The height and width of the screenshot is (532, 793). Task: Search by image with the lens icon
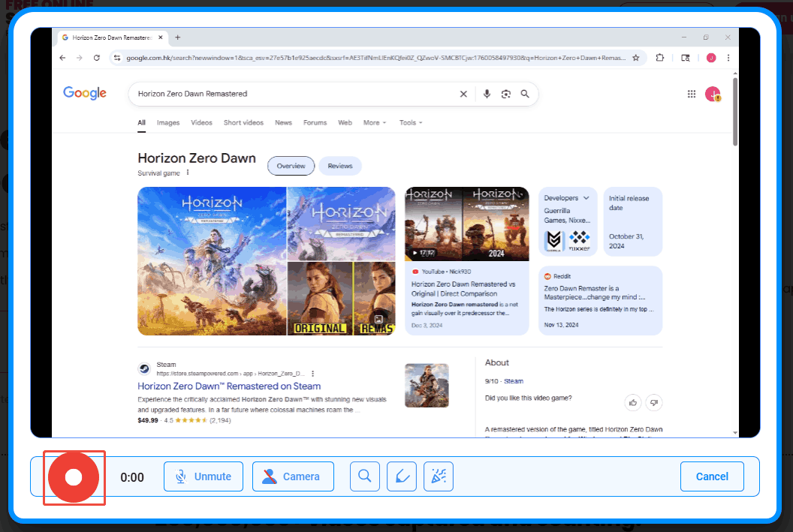[505, 94]
